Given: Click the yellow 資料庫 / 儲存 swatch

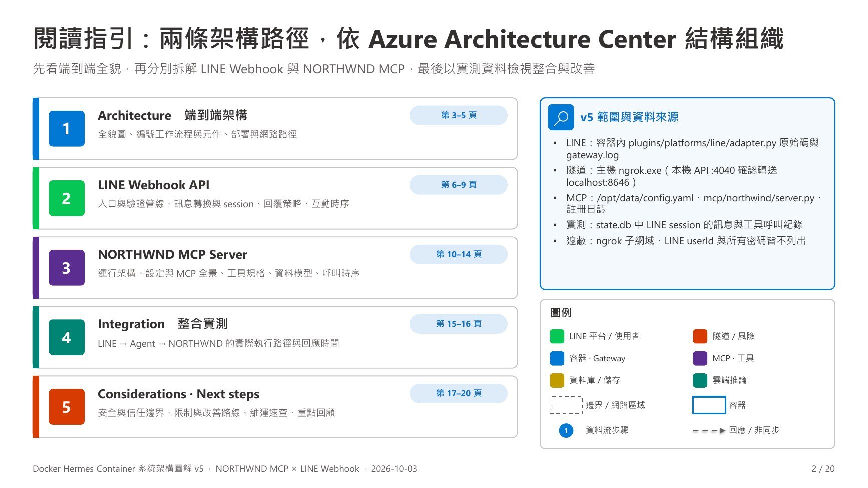Looking at the screenshot, I should (x=557, y=380).
